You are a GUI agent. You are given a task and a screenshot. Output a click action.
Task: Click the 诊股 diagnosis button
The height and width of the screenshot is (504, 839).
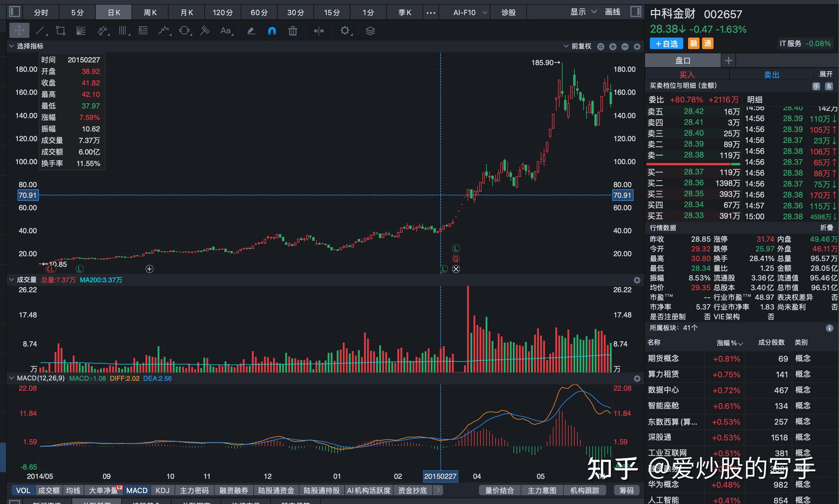point(508,12)
